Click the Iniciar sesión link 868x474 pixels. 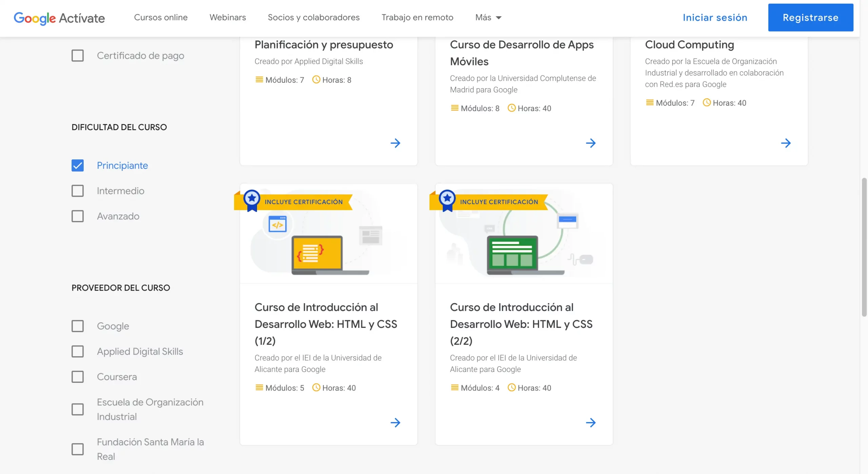[715, 18]
